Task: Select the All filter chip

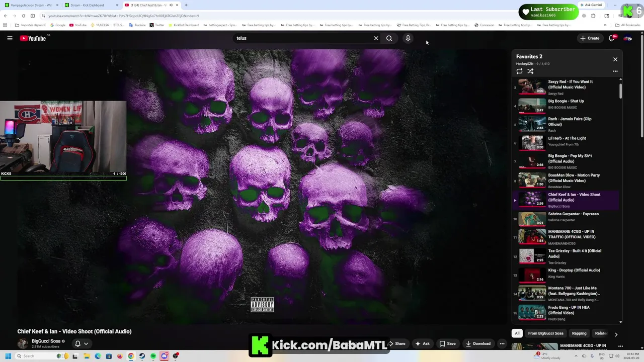Action: [517, 333]
